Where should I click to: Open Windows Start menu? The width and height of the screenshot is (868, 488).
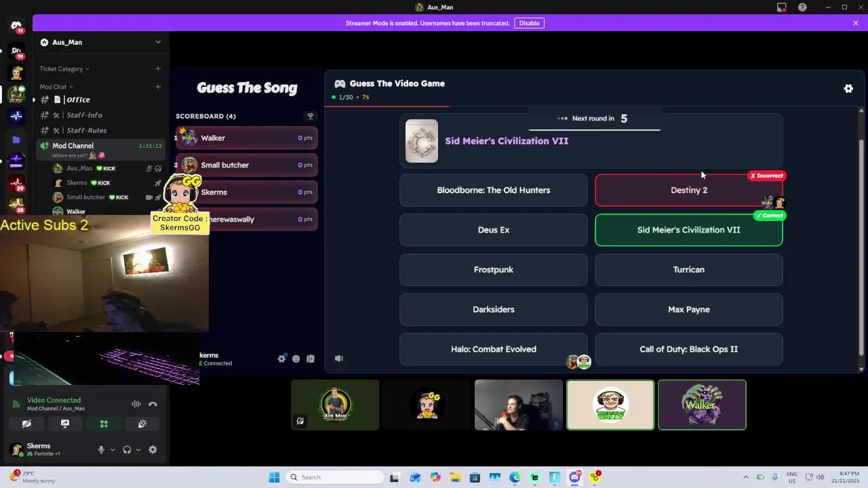point(274,477)
